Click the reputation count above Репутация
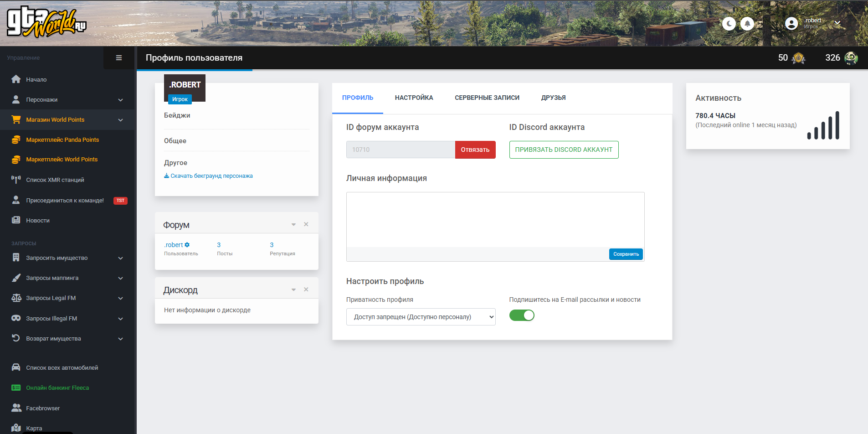The image size is (868, 434). (272, 245)
